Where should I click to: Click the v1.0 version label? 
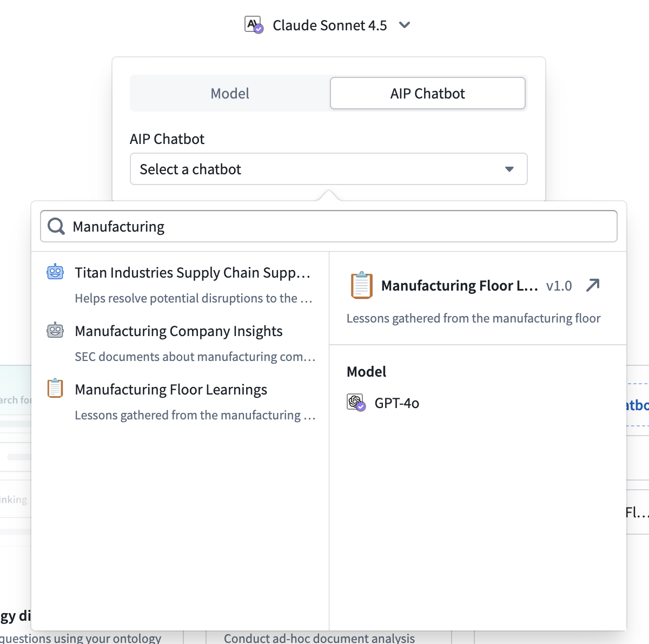click(559, 286)
